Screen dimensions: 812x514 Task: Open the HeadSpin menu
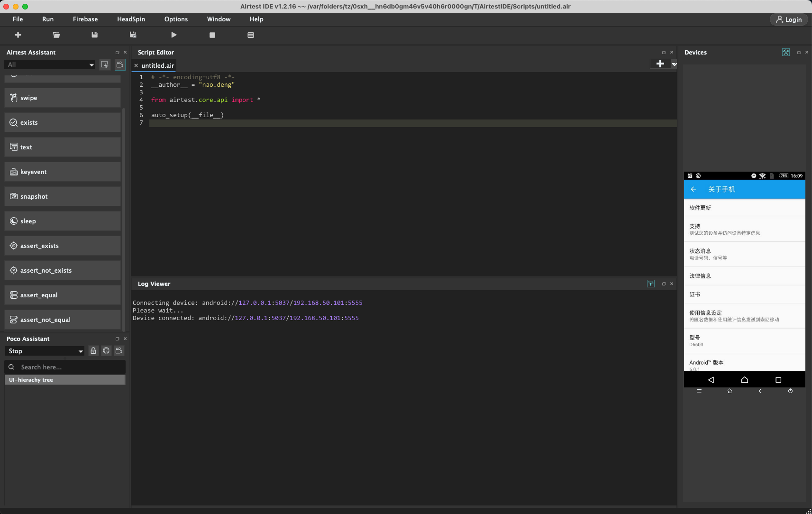click(131, 19)
